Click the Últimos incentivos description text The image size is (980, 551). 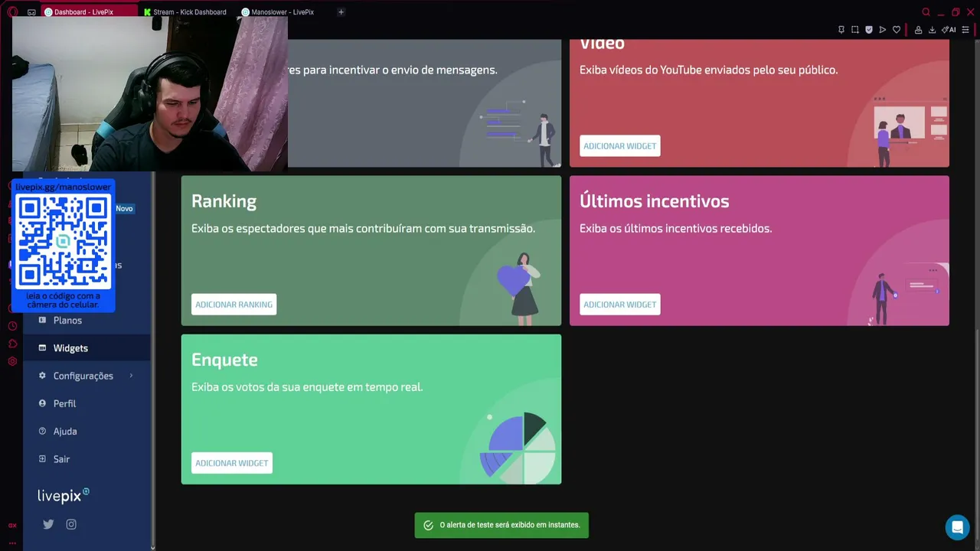675,228
